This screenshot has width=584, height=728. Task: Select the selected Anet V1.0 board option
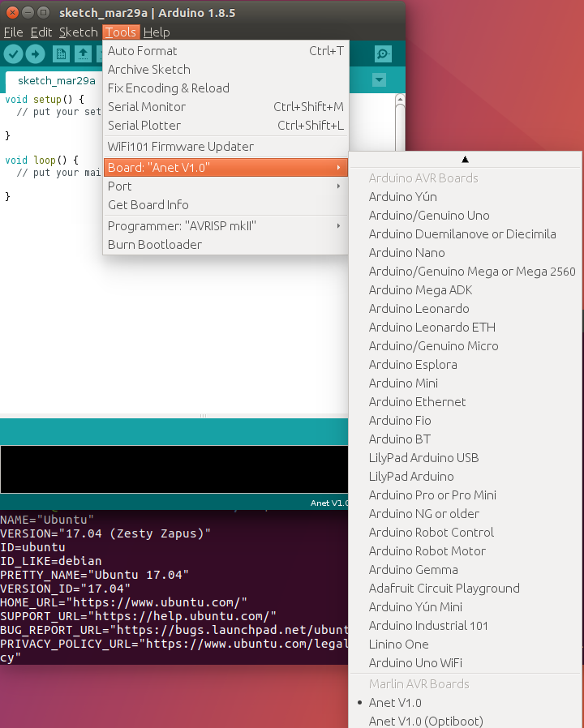pyautogui.click(x=466, y=703)
